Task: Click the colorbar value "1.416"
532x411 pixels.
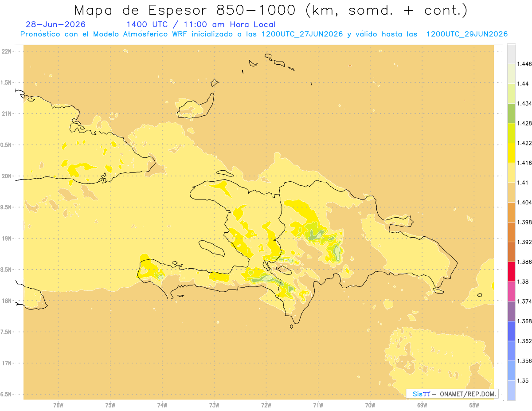Action: (524, 163)
